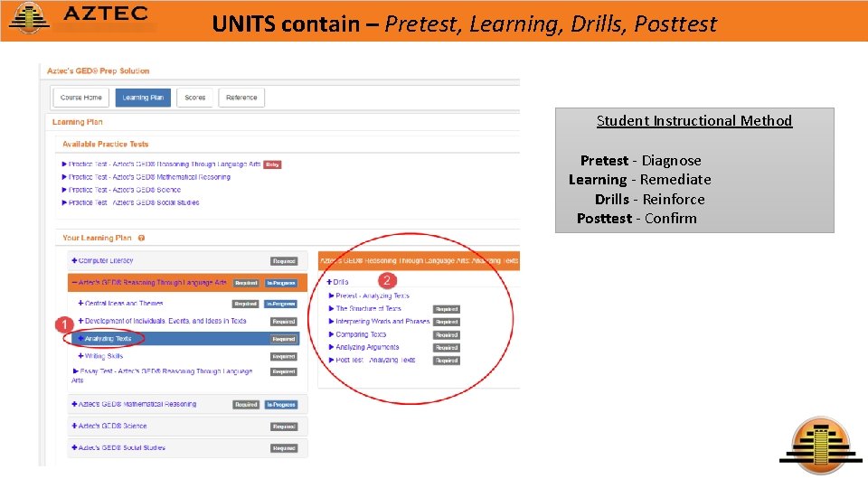The width and height of the screenshot is (868, 488).
Task: Switch to the Learning Plan tab
Action: coord(143,98)
